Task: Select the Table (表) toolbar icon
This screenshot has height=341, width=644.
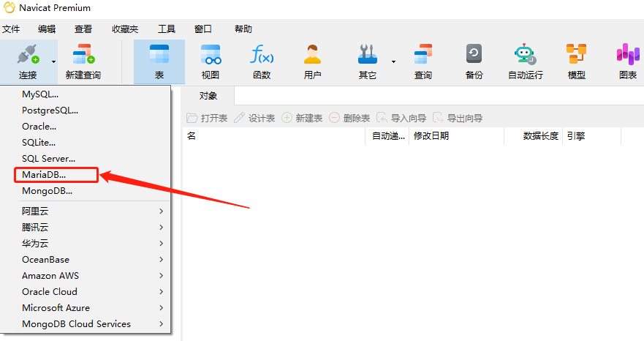Action: pyautogui.click(x=159, y=54)
